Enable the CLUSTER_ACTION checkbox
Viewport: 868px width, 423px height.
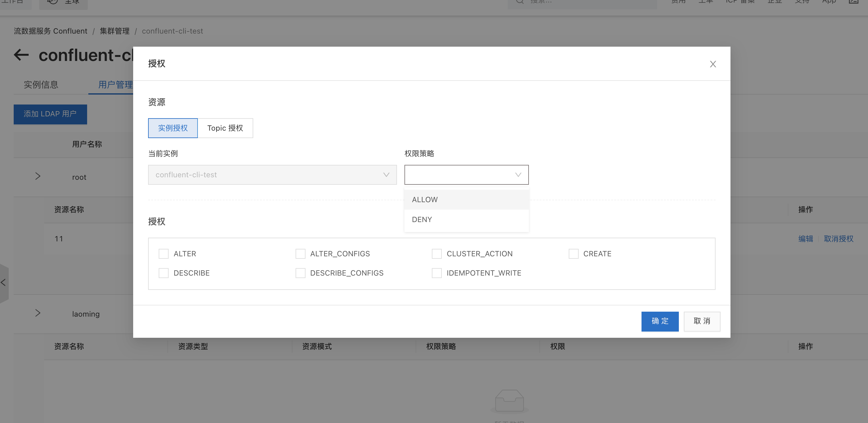click(437, 253)
